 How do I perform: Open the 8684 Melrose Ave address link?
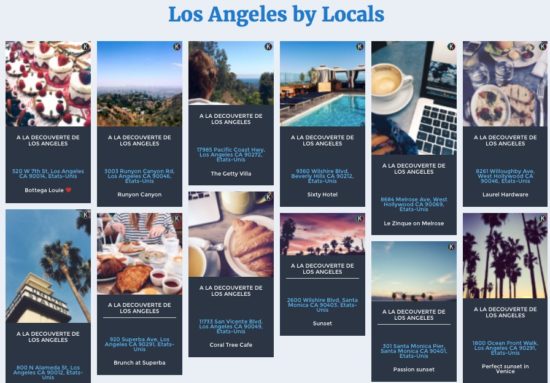click(414, 204)
